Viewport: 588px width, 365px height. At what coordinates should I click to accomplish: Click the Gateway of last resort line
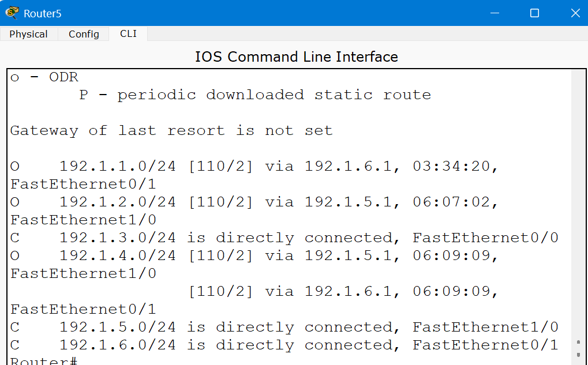[x=171, y=131]
